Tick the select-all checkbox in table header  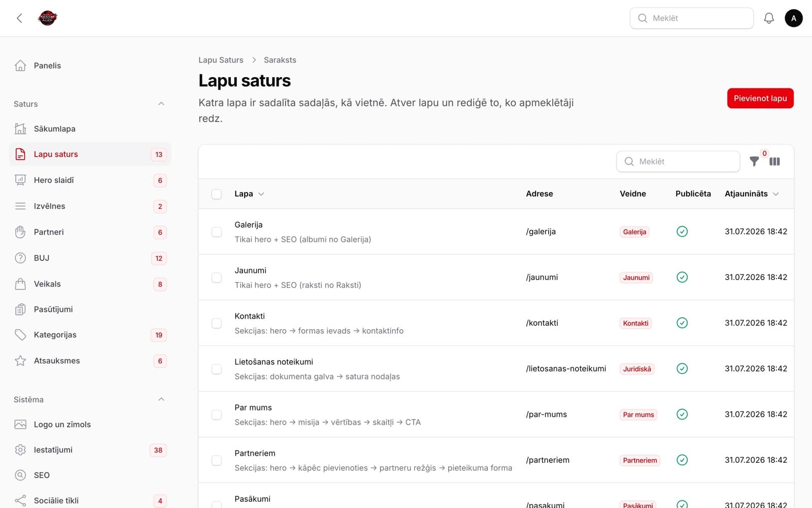coord(217,194)
